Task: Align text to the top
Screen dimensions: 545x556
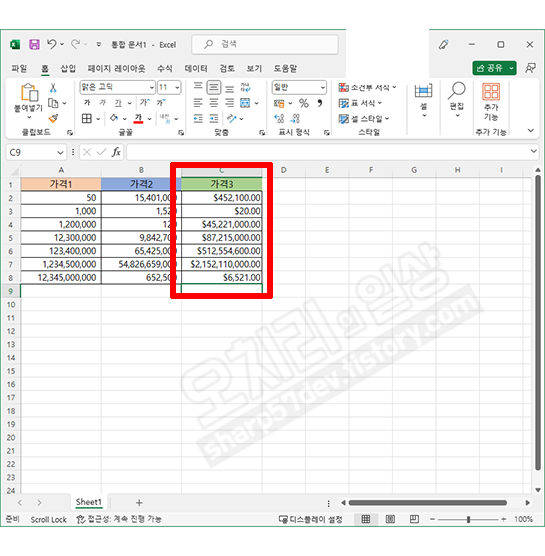Action: click(198, 87)
